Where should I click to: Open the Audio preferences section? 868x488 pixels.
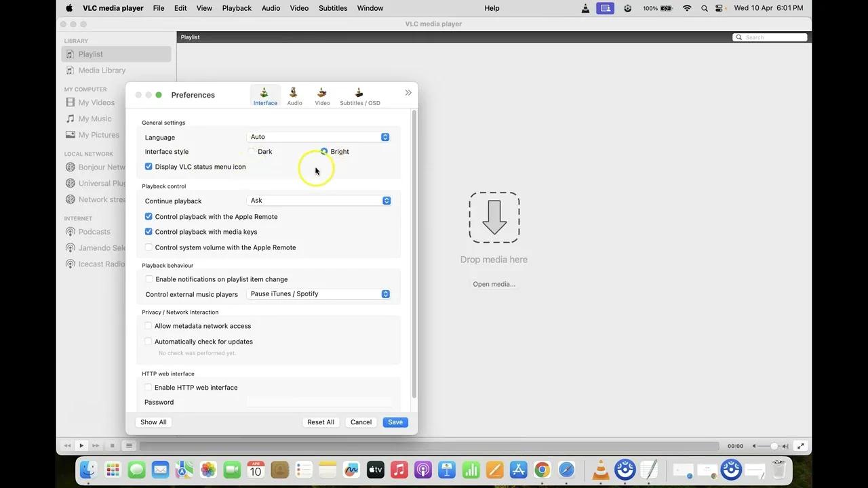[x=294, y=96]
